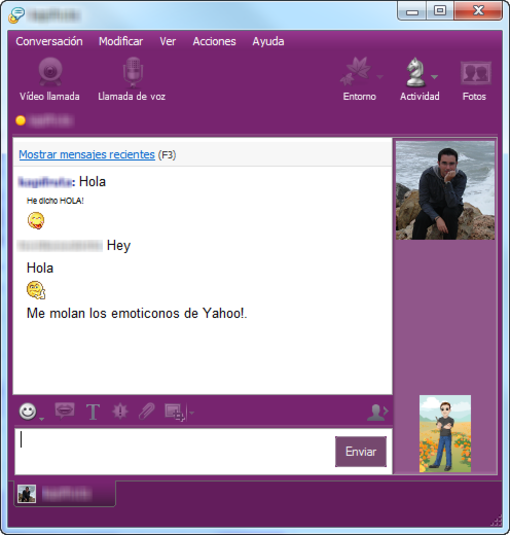Click 'Me molan los emoticonos de Yahoo!.' message

tap(137, 313)
